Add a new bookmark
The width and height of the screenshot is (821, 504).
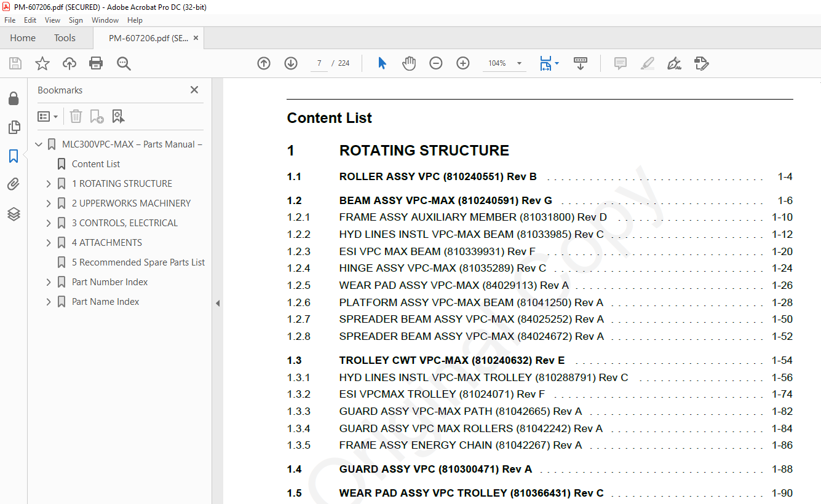click(97, 116)
